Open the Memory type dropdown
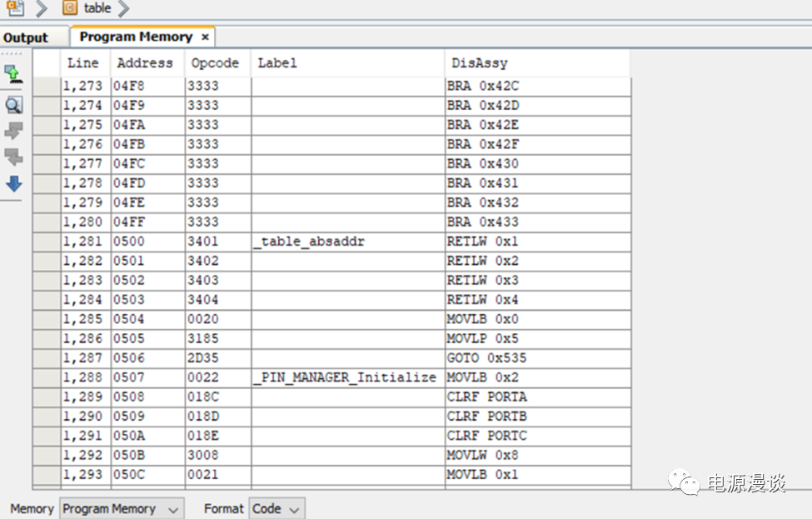 click(122, 509)
